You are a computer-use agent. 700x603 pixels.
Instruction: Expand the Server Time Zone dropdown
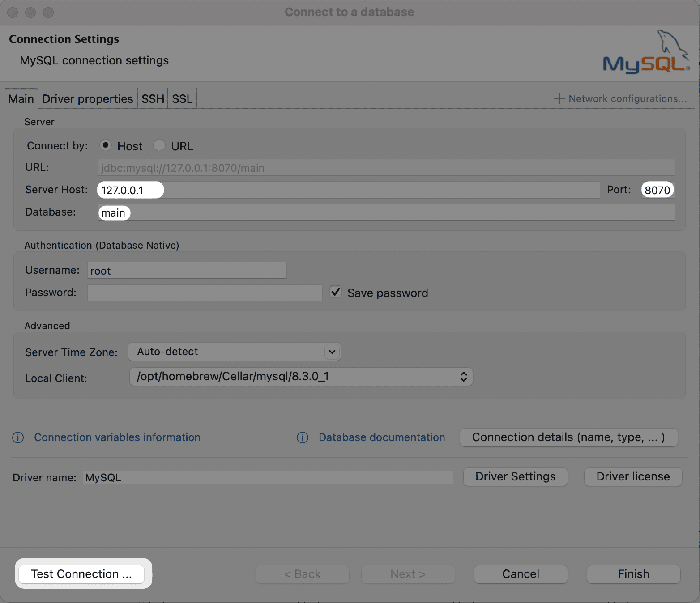tap(332, 352)
